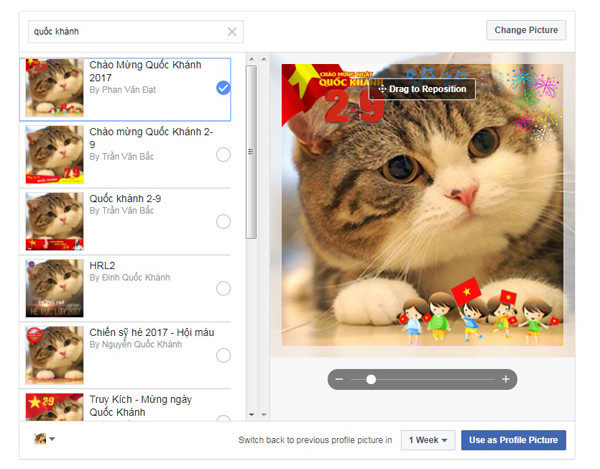Open Chào mừng Quốc Khánh 2-9 thumbnail
This screenshot has width=600, height=469.
coord(54,155)
